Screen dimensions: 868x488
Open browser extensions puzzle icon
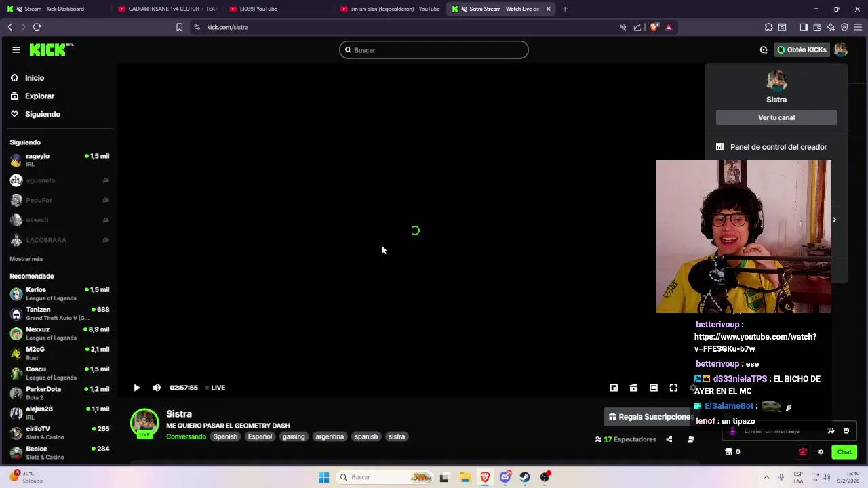pyautogui.click(x=768, y=27)
